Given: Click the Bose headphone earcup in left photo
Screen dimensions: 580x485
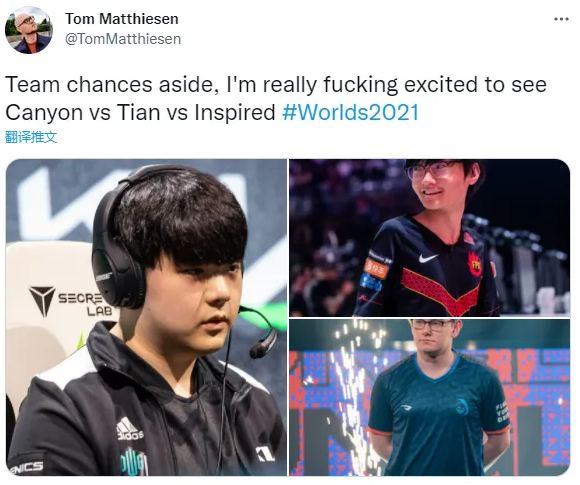Looking at the screenshot, I should (x=118, y=276).
